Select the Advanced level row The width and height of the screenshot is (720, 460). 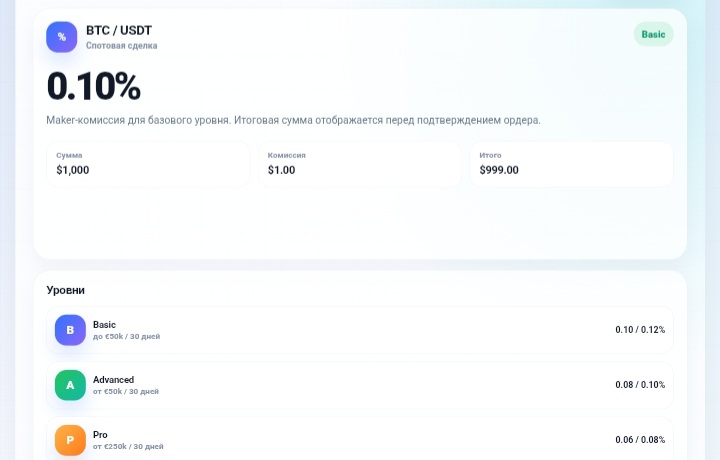[360, 385]
